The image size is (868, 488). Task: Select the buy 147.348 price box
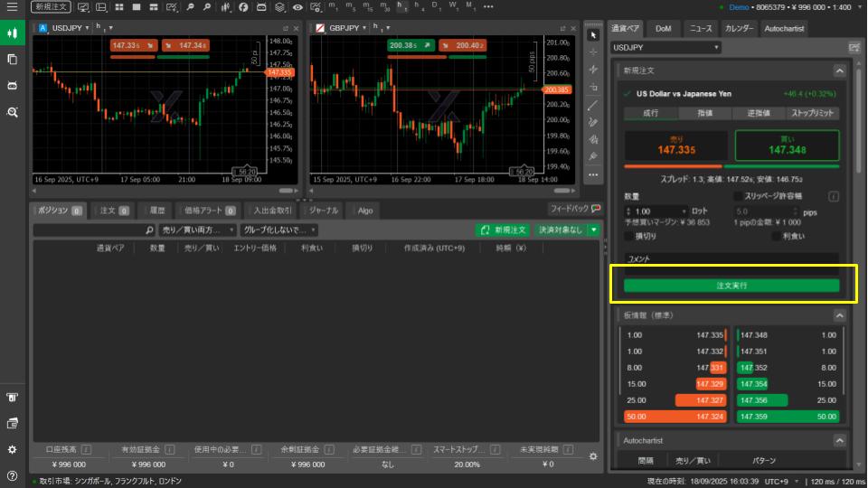tap(787, 145)
